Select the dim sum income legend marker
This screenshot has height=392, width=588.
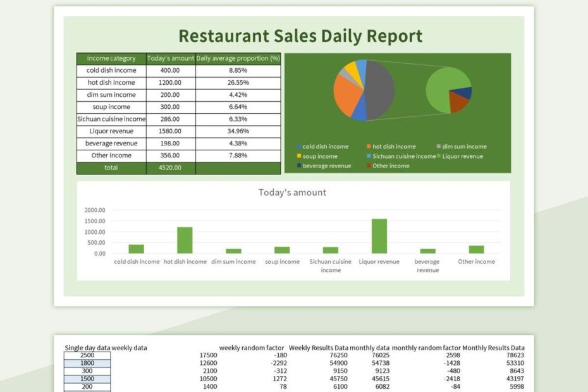point(439,146)
